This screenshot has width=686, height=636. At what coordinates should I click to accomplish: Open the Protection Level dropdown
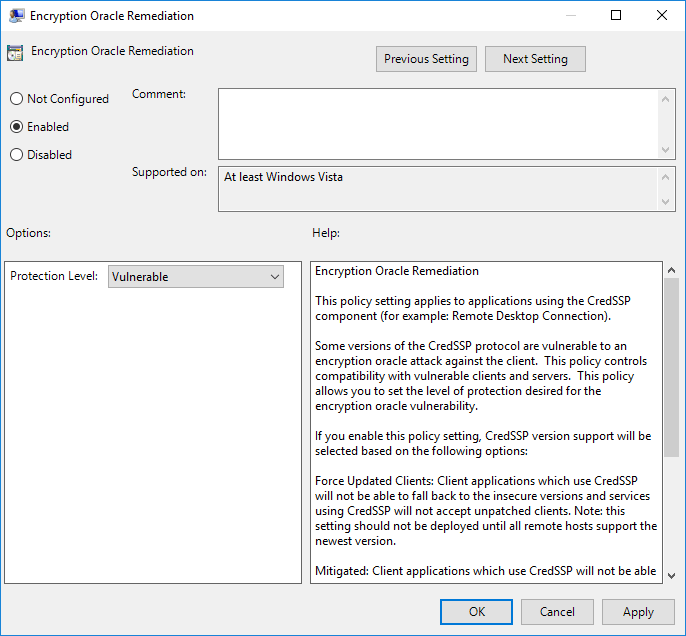tap(195, 277)
